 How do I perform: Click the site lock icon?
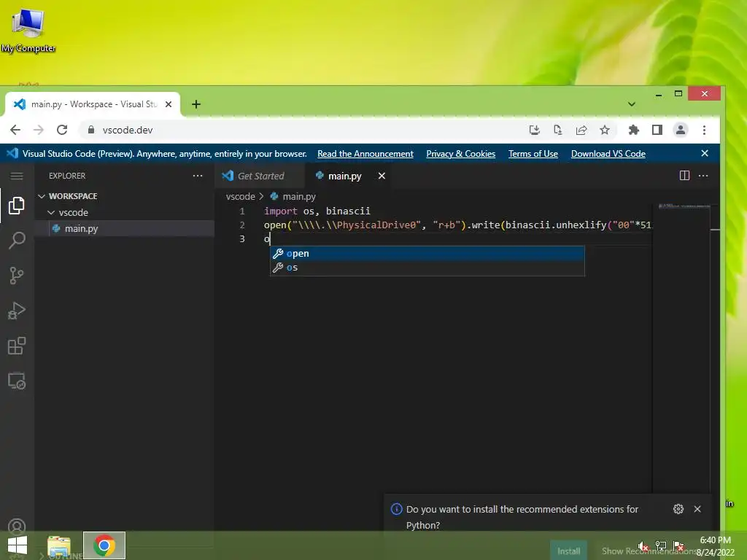(91, 130)
